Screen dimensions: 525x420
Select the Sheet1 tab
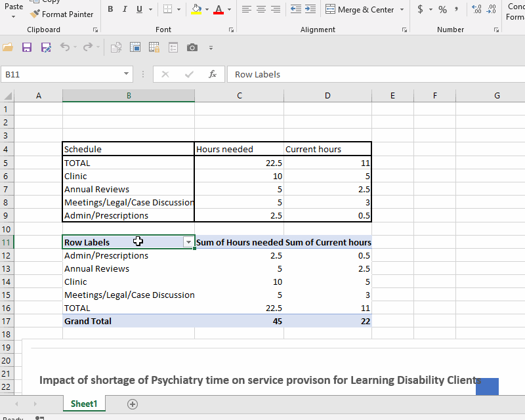[x=84, y=404]
